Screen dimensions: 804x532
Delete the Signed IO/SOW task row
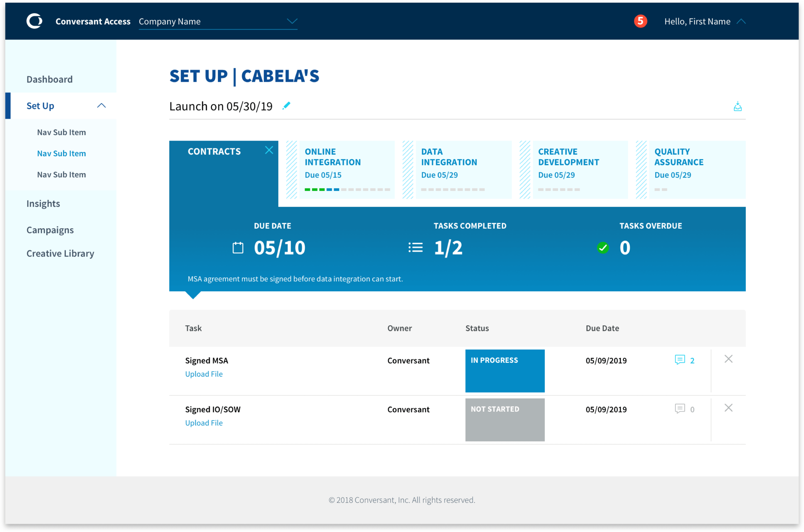coord(728,408)
